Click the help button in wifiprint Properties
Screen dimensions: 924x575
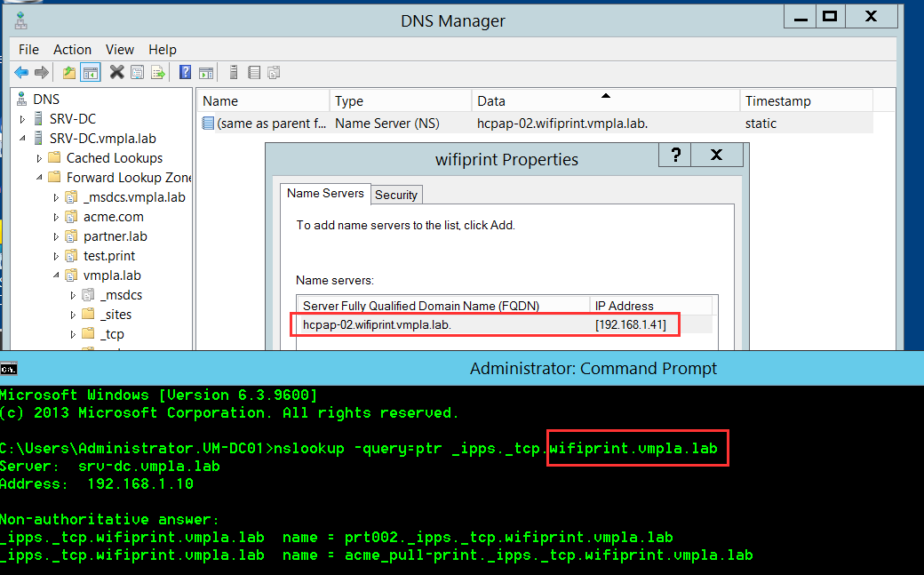click(x=675, y=156)
